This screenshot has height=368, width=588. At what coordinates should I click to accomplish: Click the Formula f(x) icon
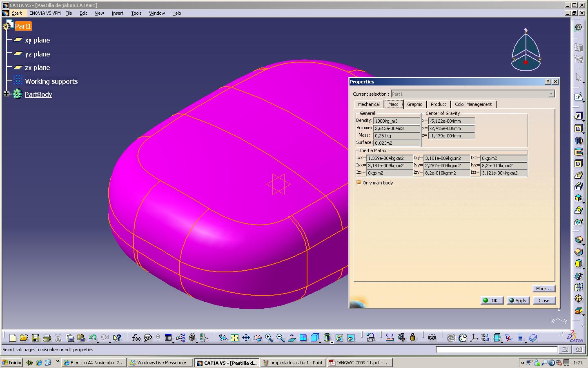click(136, 338)
